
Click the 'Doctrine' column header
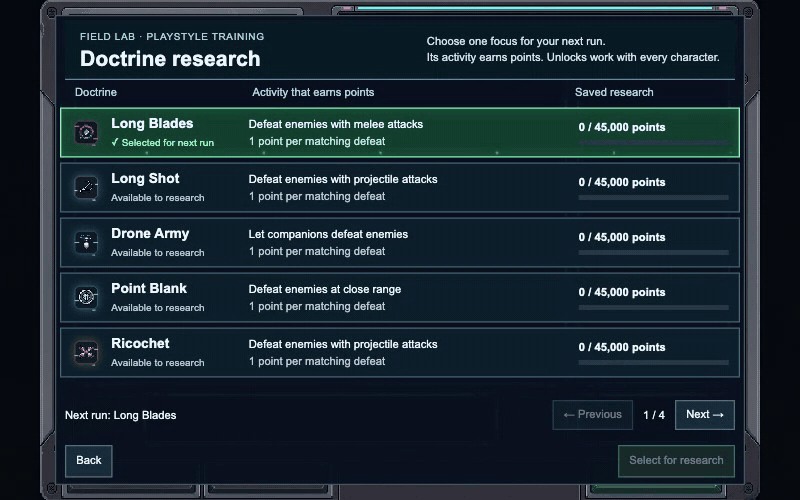tap(96, 92)
